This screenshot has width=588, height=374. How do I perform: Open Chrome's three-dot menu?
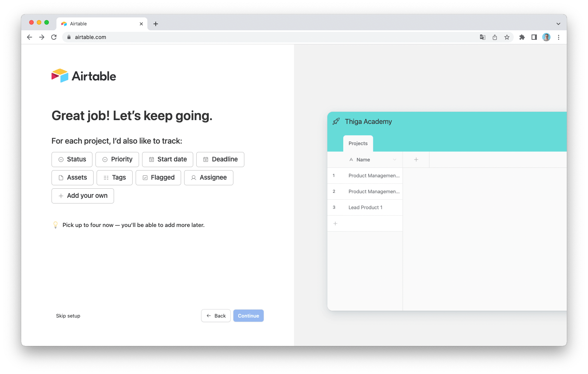tap(559, 37)
